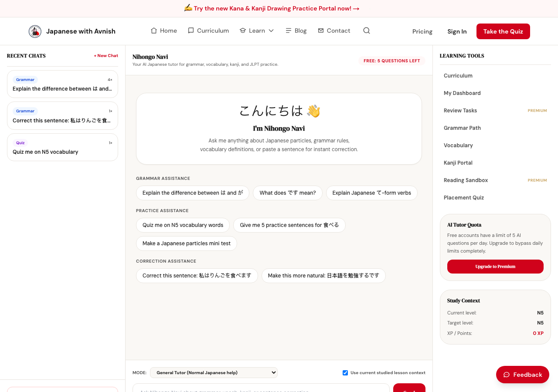The height and width of the screenshot is (392, 558).
Task: Click the Blog lines icon
Action: [289, 30]
